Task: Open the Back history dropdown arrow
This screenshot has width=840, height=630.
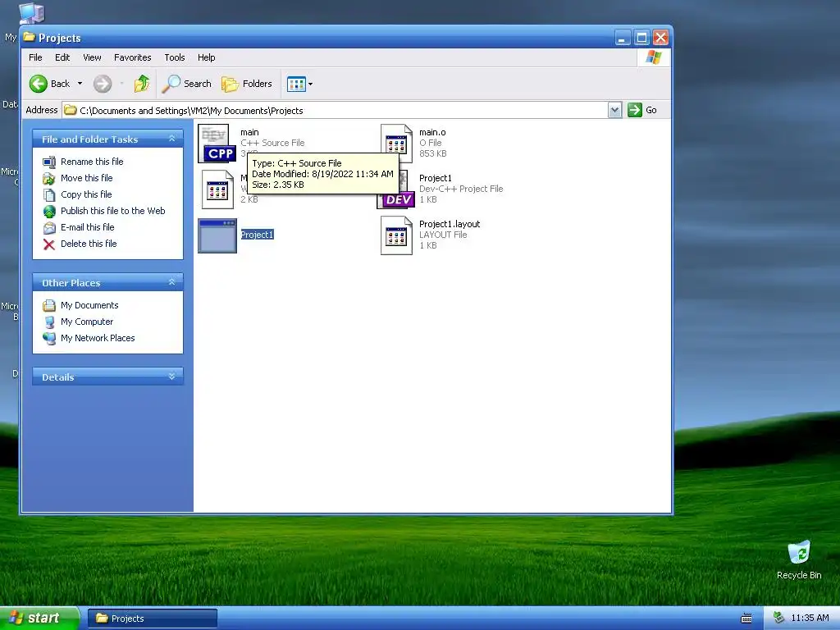Action: coord(80,84)
